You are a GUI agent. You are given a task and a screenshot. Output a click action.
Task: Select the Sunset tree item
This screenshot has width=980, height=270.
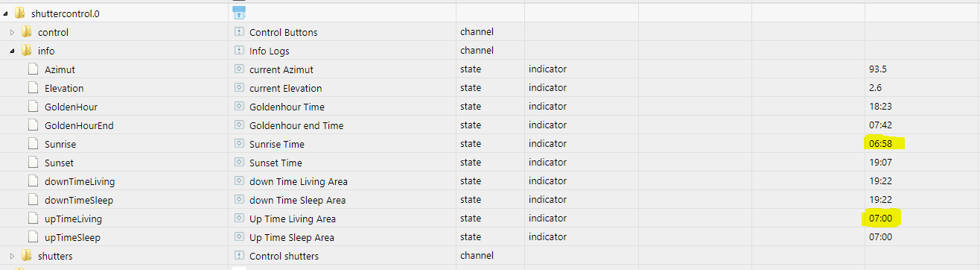pyautogui.click(x=59, y=163)
